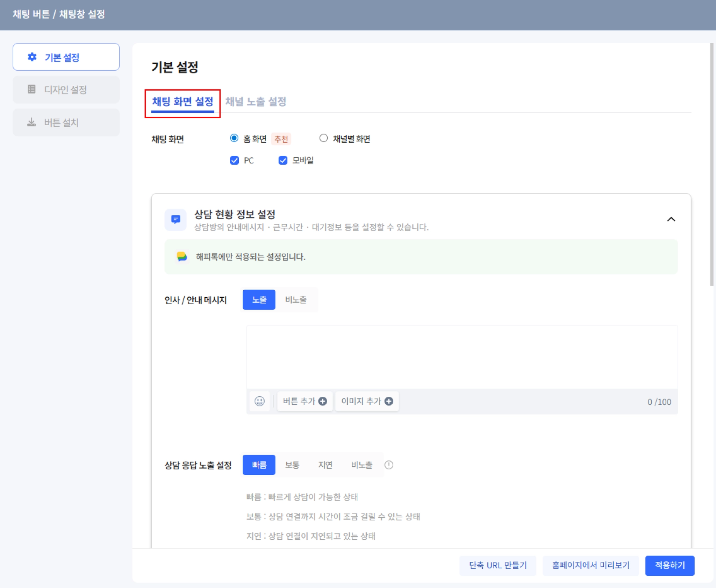
Task: Click info icon next to 비노출 response option
Action: pos(389,465)
